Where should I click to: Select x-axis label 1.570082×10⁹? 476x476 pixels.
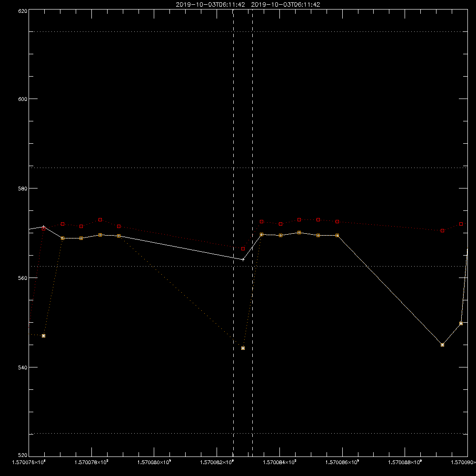pyautogui.click(x=217, y=462)
